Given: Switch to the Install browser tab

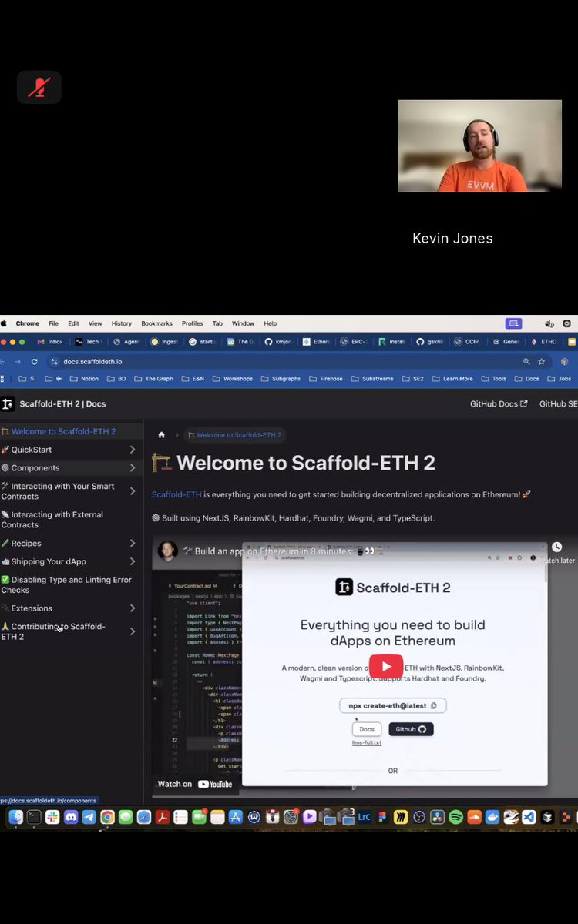Looking at the screenshot, I should tap(391, 341).
